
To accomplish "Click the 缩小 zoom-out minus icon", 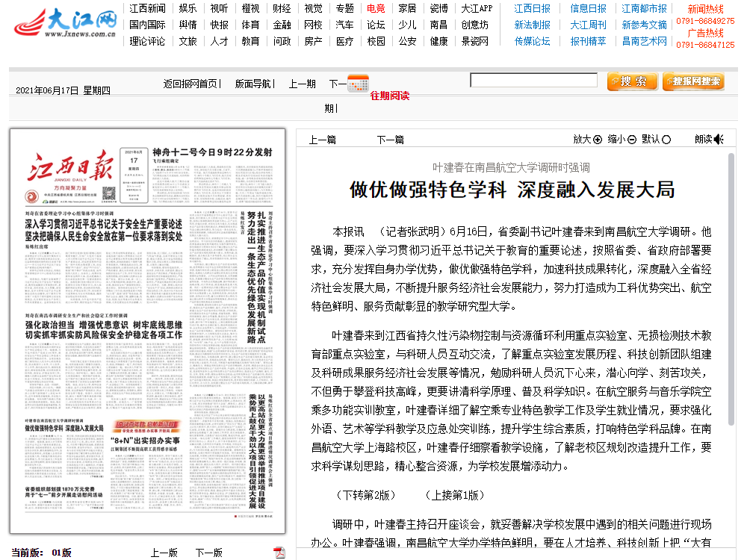I will (x=632, y=140).
